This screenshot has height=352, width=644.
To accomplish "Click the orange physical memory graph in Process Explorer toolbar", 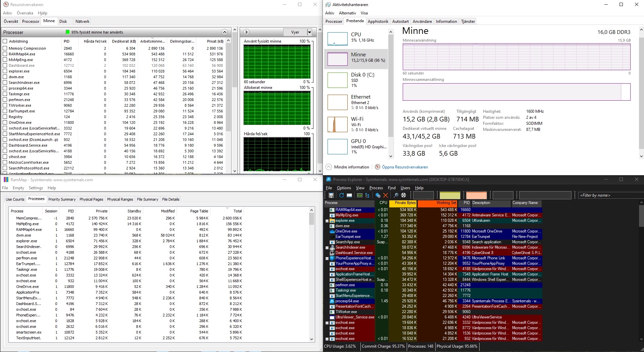I will (x=476, y=195).
